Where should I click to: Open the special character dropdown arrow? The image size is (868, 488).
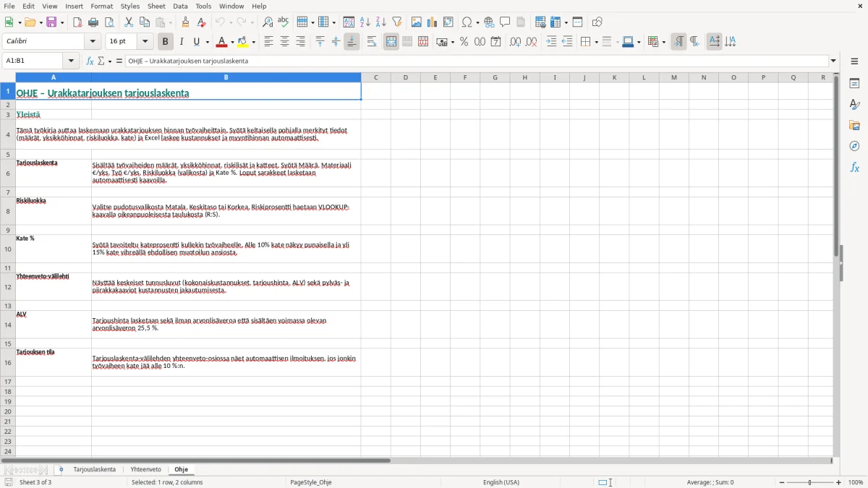coord(477,22)
